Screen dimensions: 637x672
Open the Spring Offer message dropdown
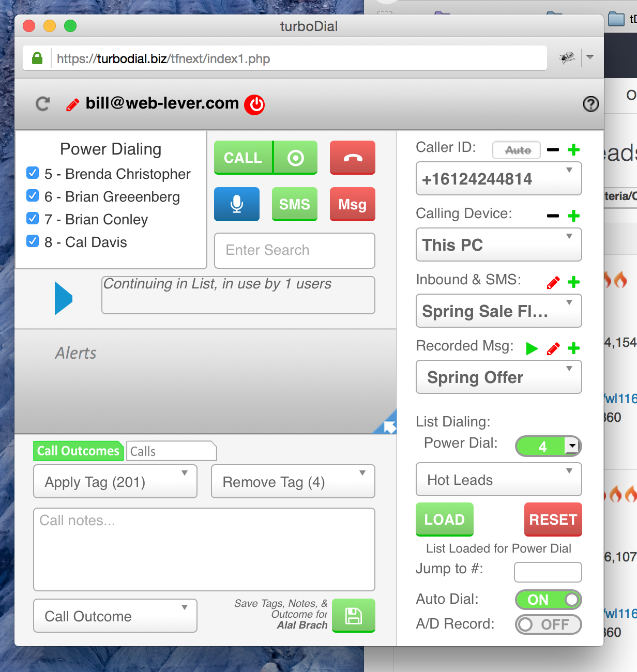click(x=499, y=377)
